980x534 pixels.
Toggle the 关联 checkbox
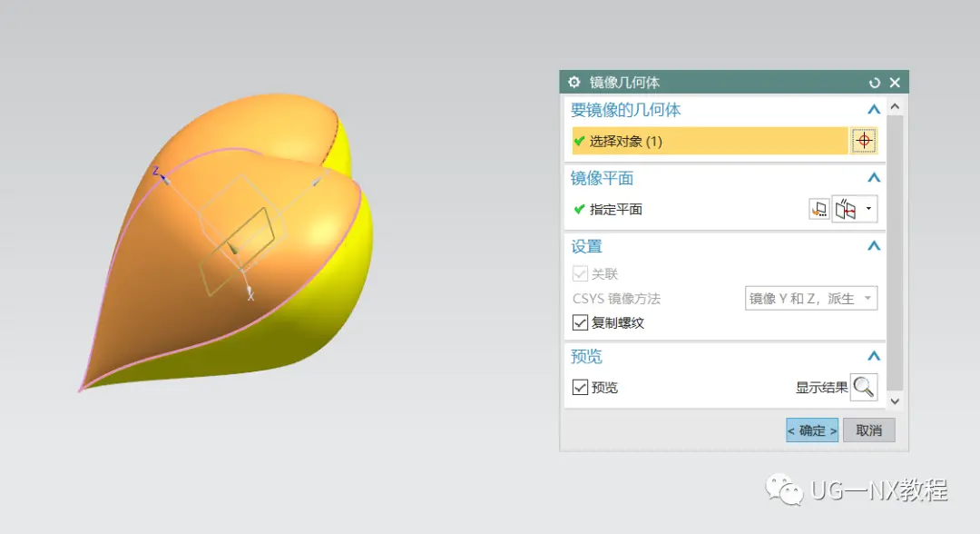pyautogui.click(x=580, y=273)
